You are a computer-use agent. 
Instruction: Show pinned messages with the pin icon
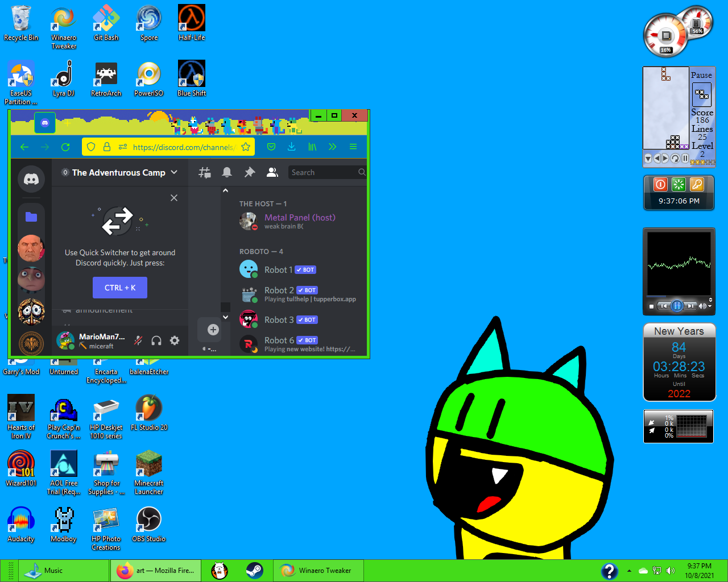pyautogui.click(x=250, y=172)
